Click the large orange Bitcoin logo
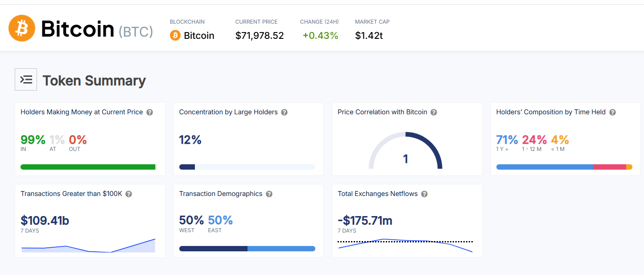Image resolution: width=644 pixels, height=275 pixels. (x=22, y=28)
